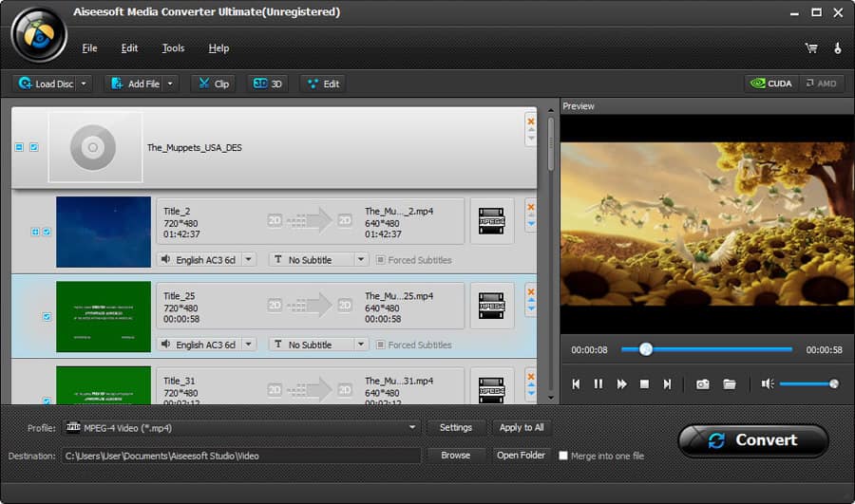The width and height of the screenshot is (855, 504).
Task: Open Title_2 audio track dropdown
Action: coord(249,260)
